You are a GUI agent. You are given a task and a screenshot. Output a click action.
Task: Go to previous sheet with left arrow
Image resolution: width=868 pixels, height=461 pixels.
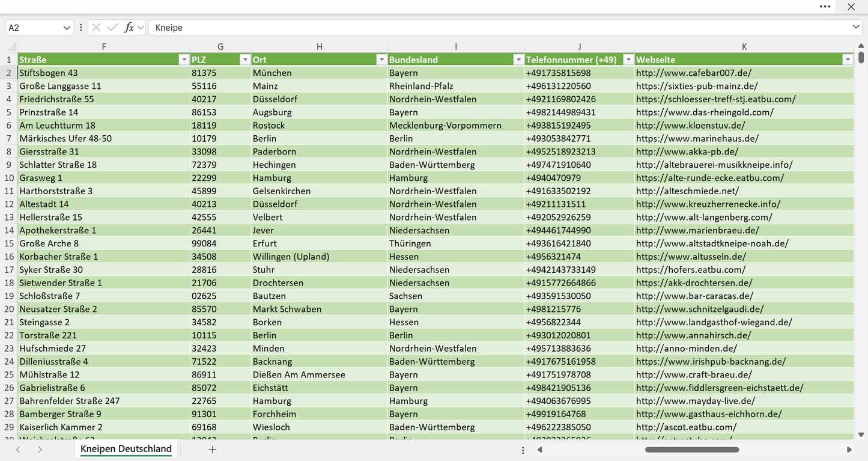click(x=18, y=450)
